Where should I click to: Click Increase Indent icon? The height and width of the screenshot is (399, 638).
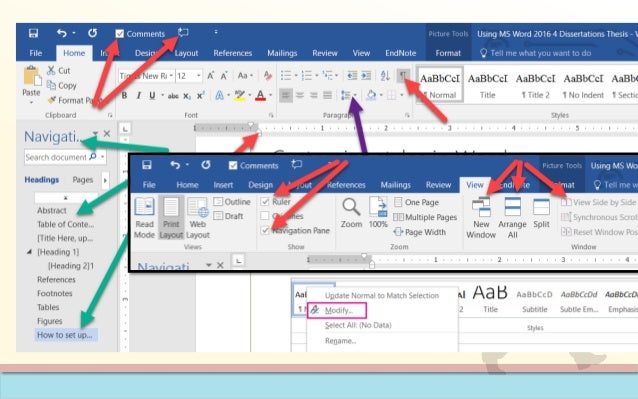point(366,75)
